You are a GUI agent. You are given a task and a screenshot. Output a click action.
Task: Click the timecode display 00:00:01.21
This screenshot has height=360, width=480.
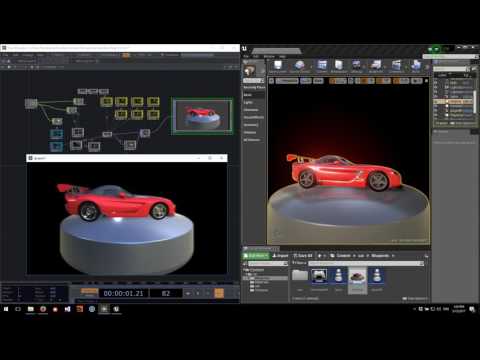coord(123,293)
